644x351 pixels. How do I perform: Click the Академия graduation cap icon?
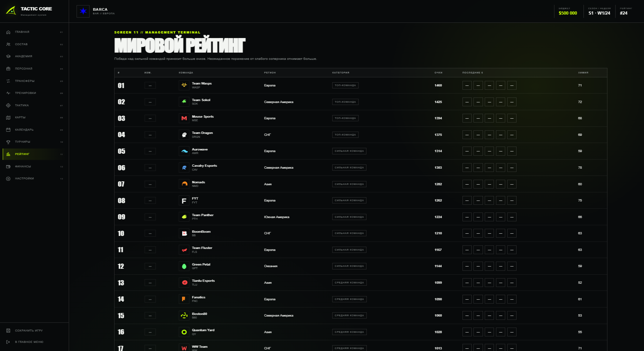click(8, 57)
